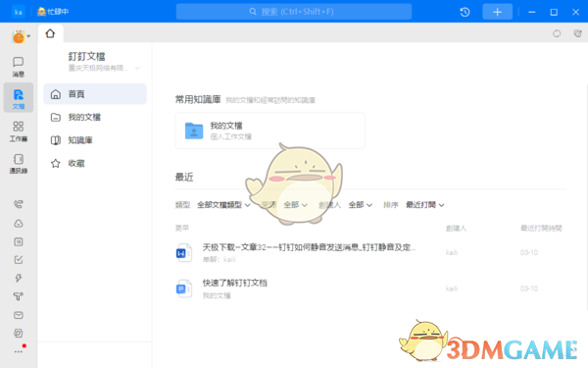Select 首頁 in the docs navigation

pos(95,94)
